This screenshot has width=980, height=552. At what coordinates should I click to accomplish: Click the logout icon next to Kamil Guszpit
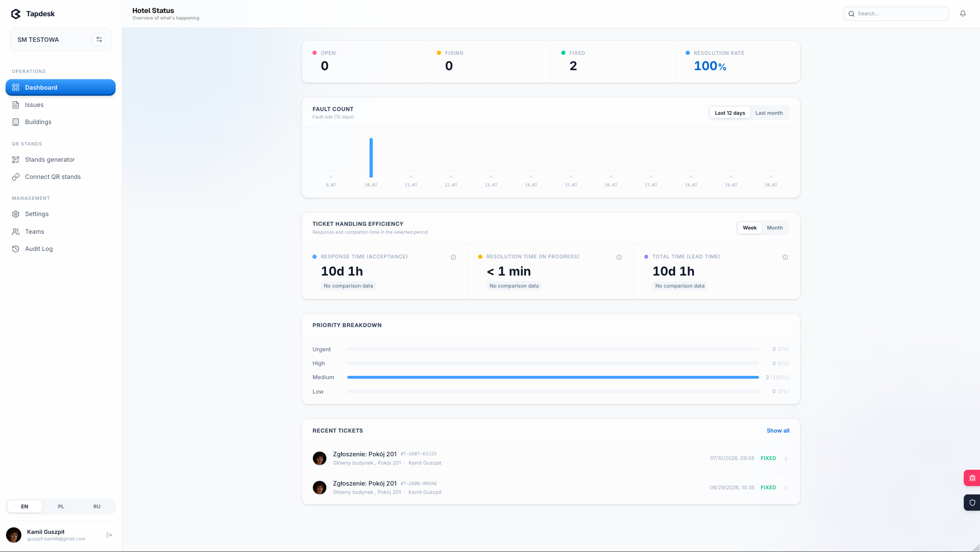pyautogui.click(x=110, y=535)
